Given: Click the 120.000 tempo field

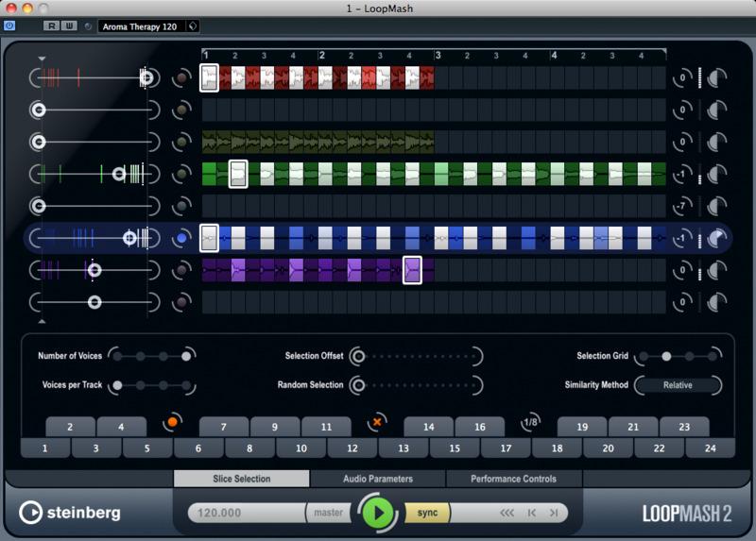Looking at the screenshot, I should coord(246,513).
